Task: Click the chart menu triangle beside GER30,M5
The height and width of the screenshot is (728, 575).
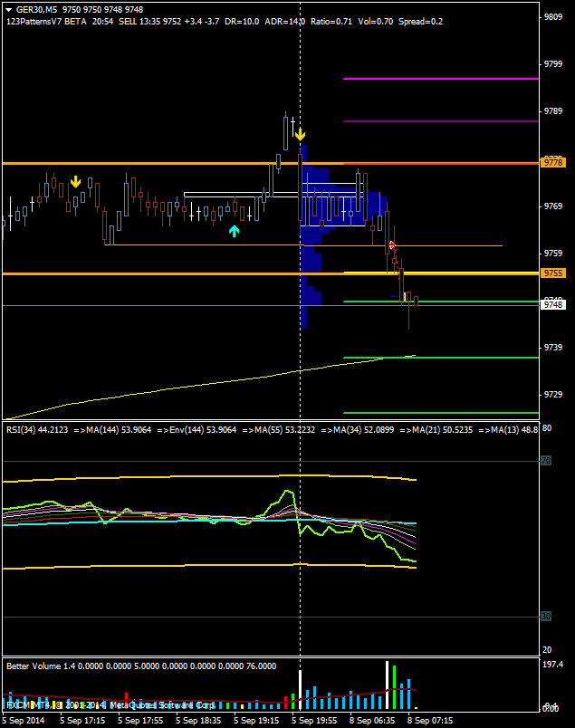Action: [x=8, y=9]
